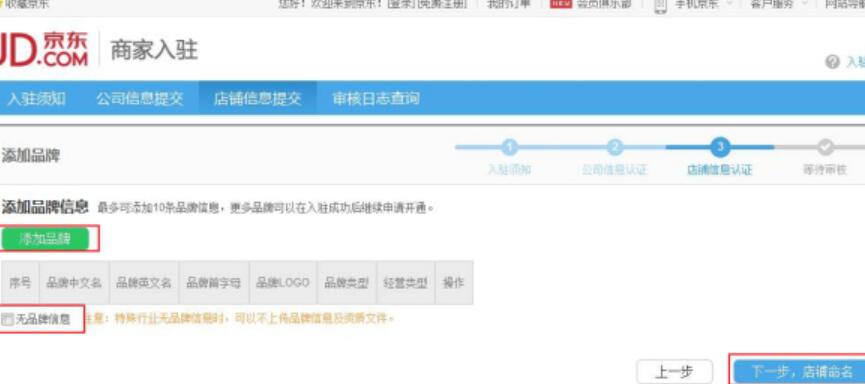The image size is (865, 384).
Task: Go back with the 上一步 button
Action: pos(675,371)
